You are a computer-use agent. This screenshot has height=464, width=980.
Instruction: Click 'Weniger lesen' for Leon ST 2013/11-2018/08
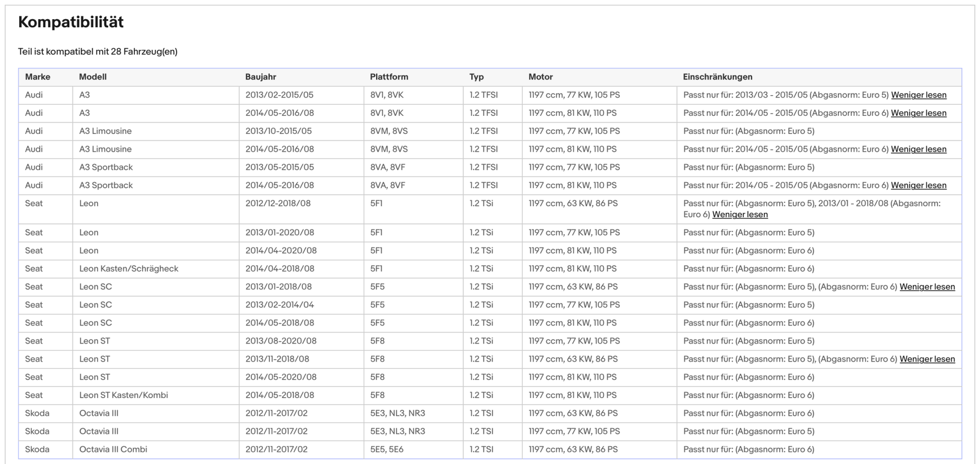927,359
